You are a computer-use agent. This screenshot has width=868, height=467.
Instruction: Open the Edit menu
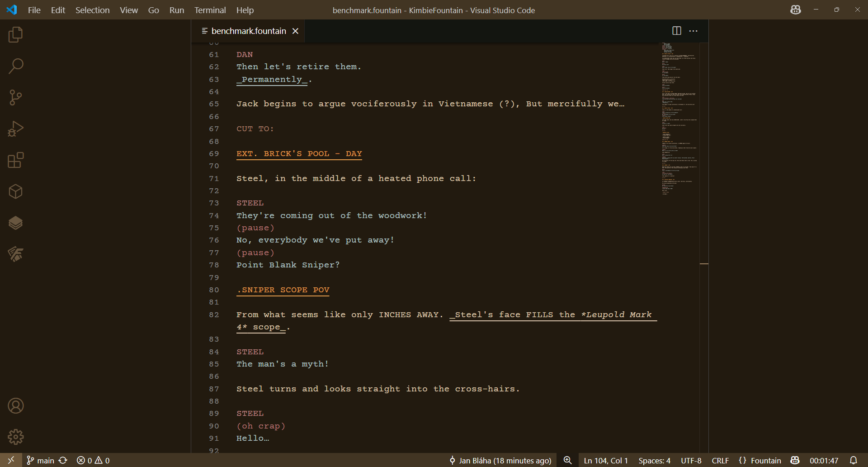[58, 10]
